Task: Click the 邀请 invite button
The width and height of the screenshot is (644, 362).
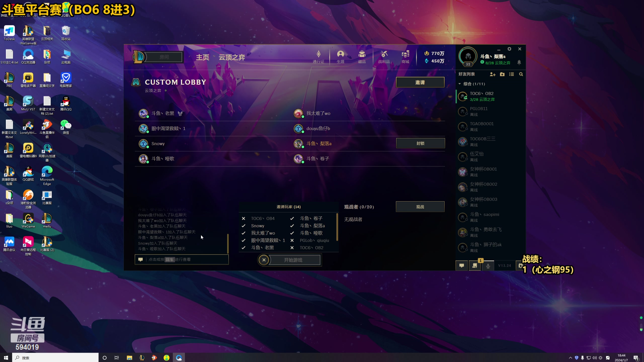Action: (x=420, y=82)
